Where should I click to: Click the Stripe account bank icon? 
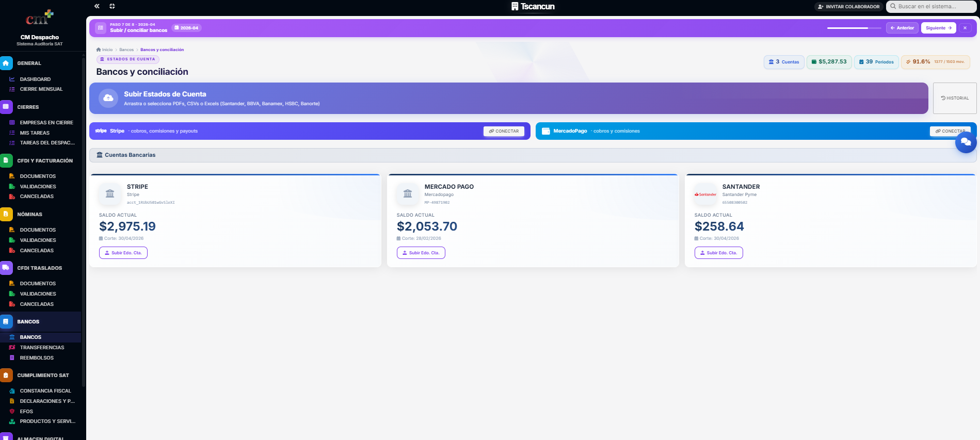pos(110,194)
